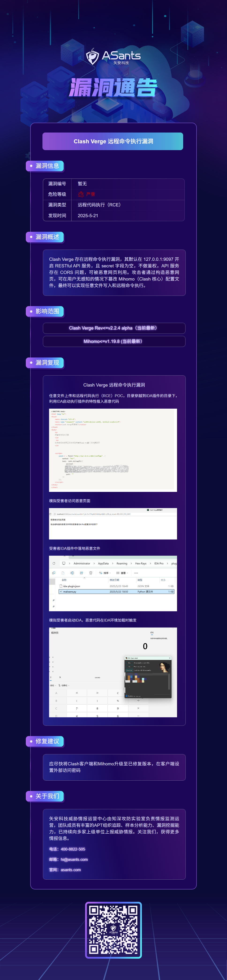227x980 pixels.
Task: Click the AppData breadcrumb in Explorer
Action: pyautogui.click(x=103, y=563)
